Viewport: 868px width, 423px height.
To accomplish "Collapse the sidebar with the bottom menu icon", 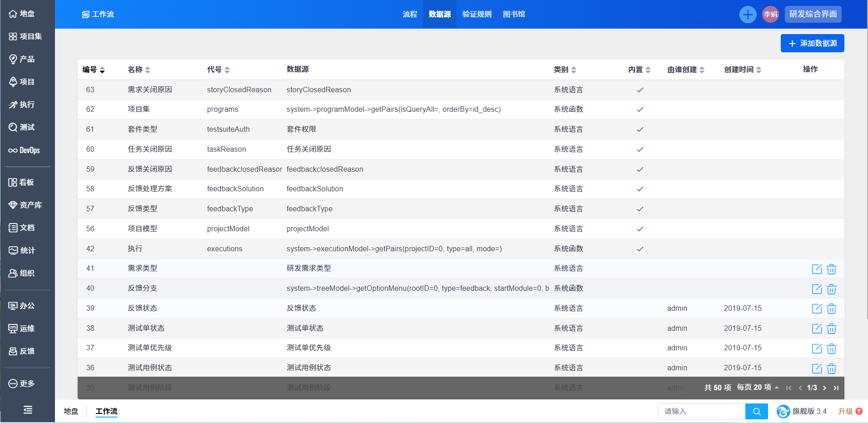I will (x=28, y=410).
